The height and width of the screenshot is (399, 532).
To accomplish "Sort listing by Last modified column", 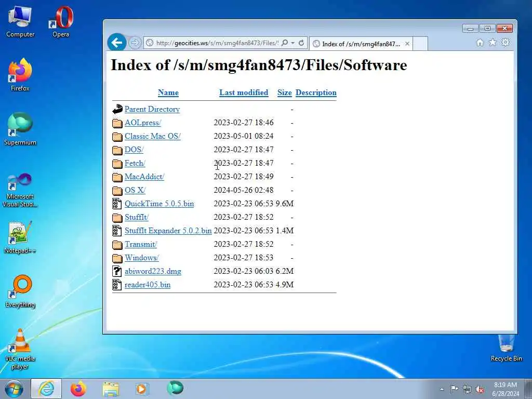I will (244, 92).
